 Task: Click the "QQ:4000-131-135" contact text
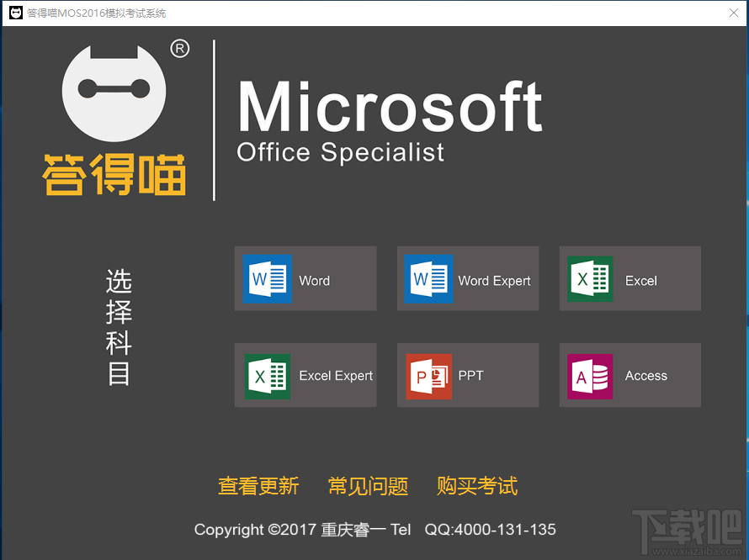tap(490, 530)
